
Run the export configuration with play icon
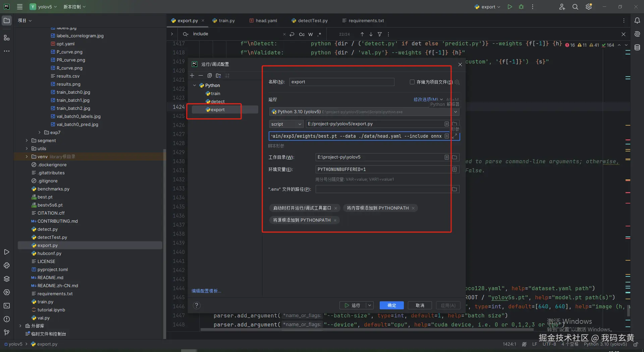coord(510,7)
